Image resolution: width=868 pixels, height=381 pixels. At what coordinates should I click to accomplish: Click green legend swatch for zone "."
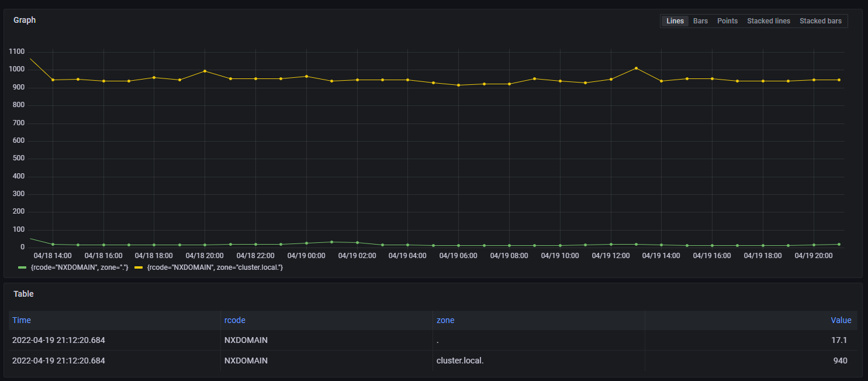[x=22, y=267]
